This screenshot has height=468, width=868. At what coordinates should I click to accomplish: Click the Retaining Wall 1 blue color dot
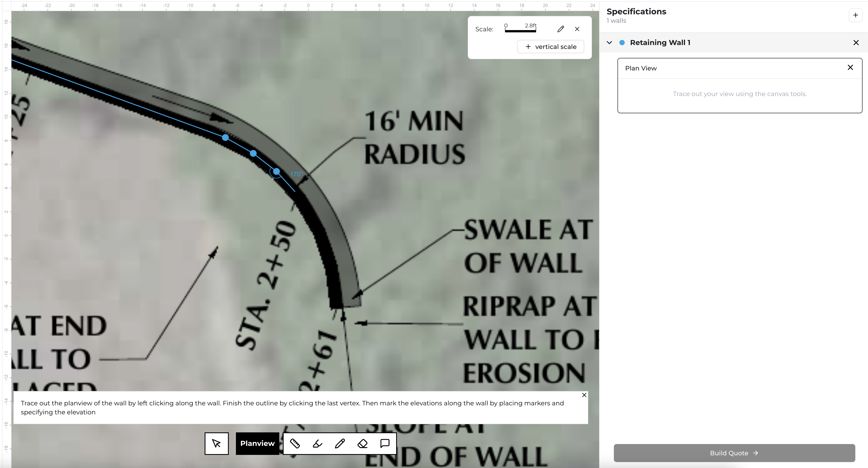click(622, 43)
